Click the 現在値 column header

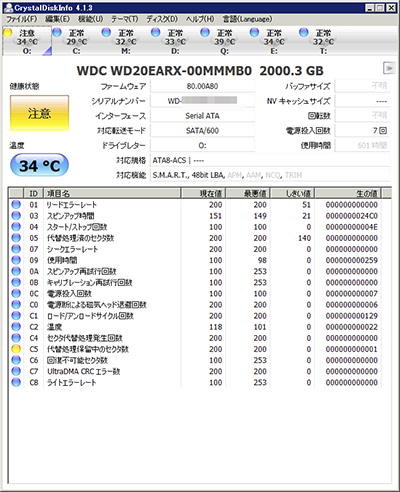tap(203, 193)
